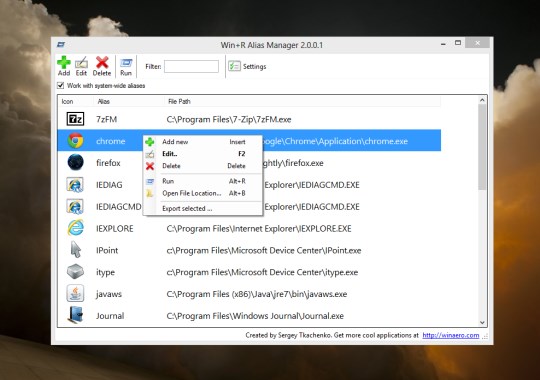Click the IEXPLORE.EXE file path
The height and width of the screenshot is (380, 540).
pyautogui.click(x=259, y=228)
